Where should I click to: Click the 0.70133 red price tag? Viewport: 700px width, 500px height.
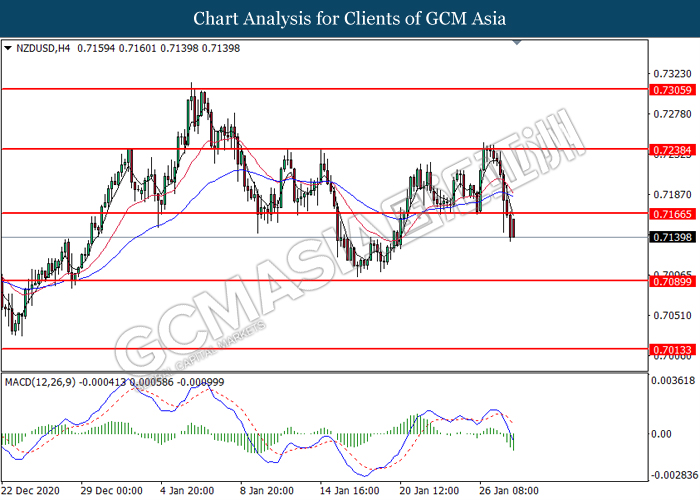coord(672,350)
